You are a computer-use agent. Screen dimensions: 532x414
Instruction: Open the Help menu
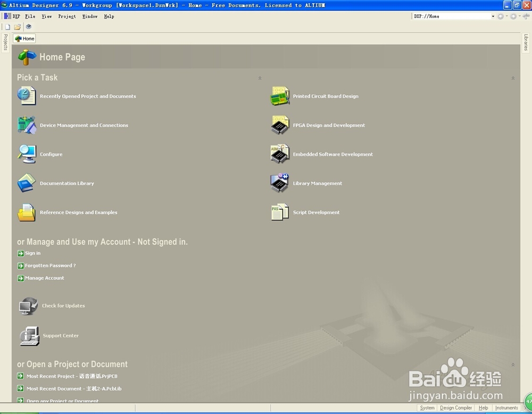[109, 16]
